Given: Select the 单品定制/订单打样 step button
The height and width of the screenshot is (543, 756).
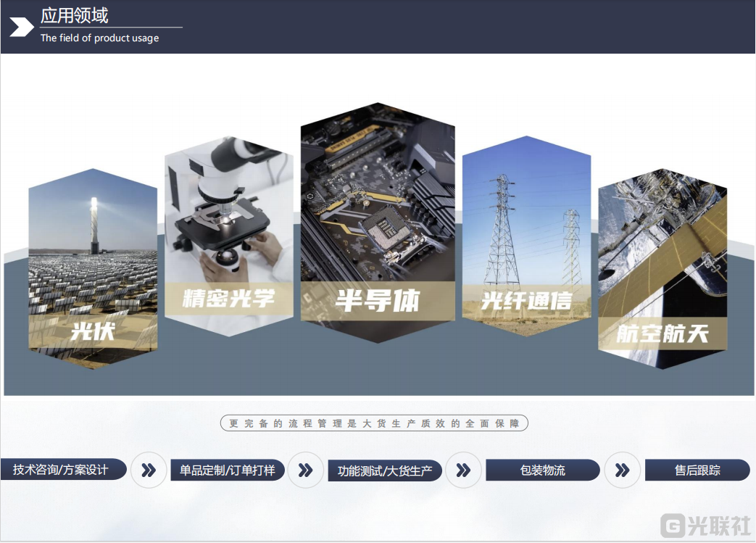Looking at the screenshot, I should pyautogui.click(x=227, y=470).
